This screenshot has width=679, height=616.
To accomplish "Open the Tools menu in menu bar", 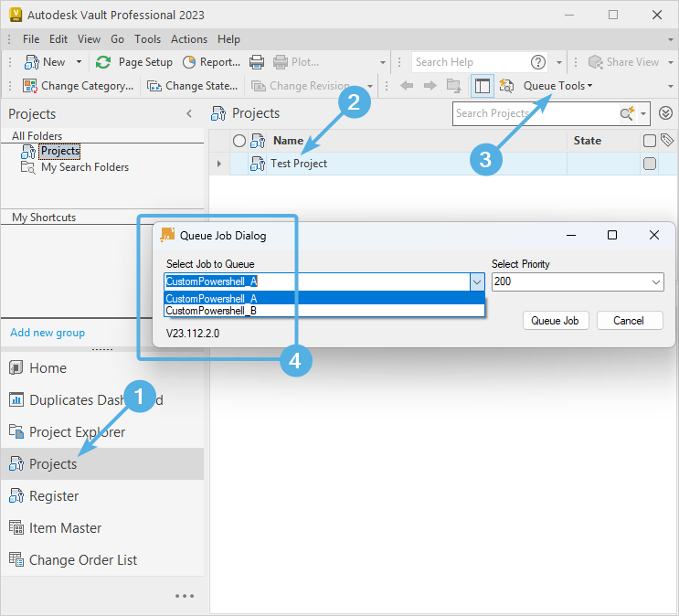I will click(147, 39).
